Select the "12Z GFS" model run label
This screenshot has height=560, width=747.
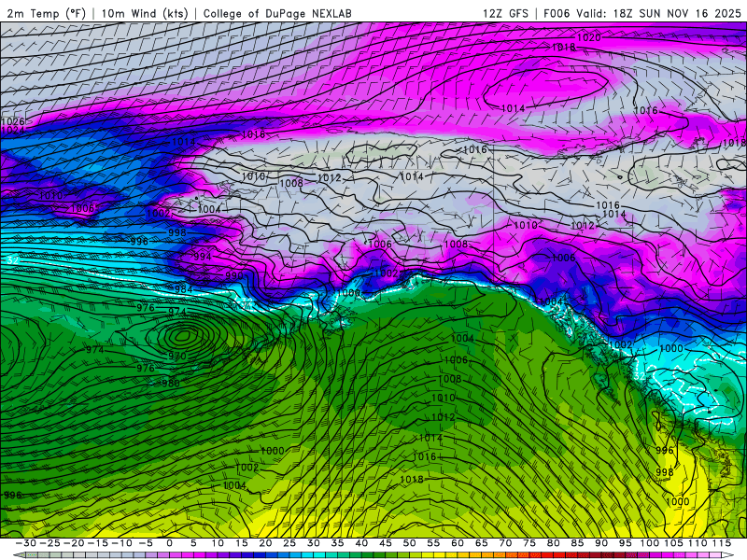pos(505,13)
